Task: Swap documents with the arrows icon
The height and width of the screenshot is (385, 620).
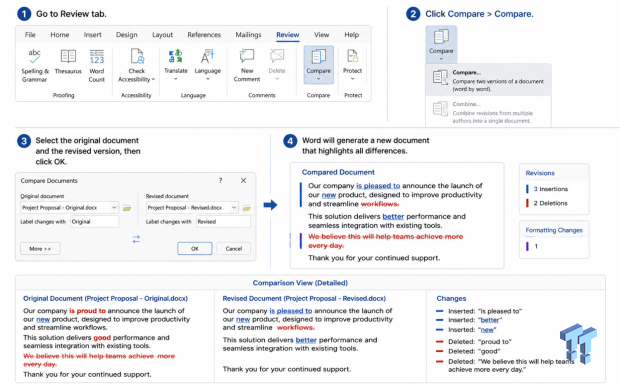Action: click(x=136, y=239)
